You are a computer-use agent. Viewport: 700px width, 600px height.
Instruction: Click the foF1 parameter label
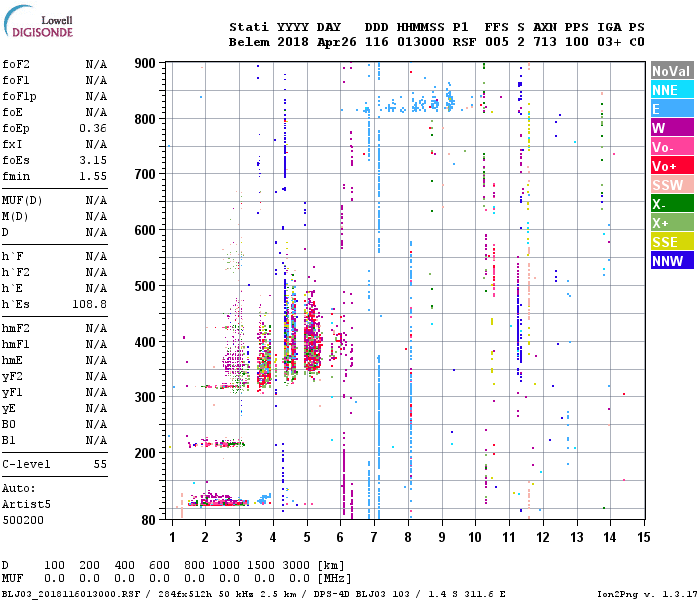click(x=16, y=80)
